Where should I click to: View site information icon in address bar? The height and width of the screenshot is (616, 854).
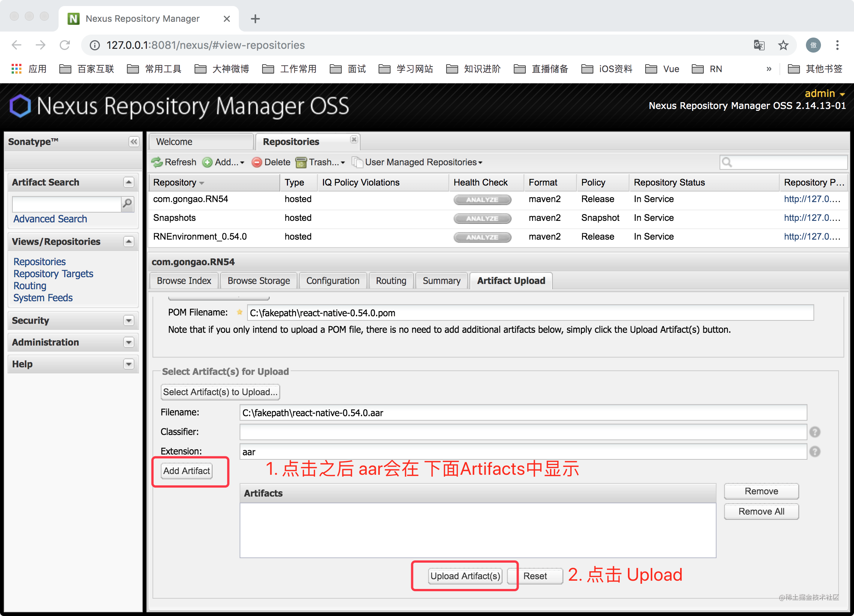[x=95, y=45]
